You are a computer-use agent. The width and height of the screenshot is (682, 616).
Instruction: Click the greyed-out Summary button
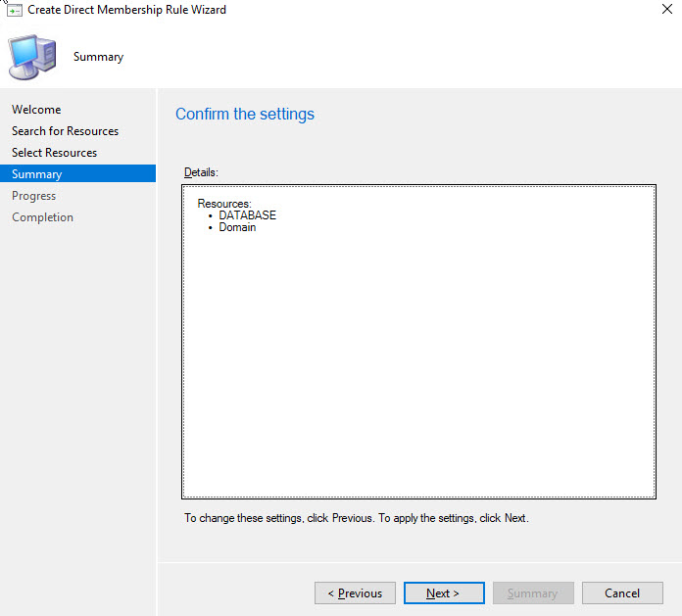click(533, 593)
